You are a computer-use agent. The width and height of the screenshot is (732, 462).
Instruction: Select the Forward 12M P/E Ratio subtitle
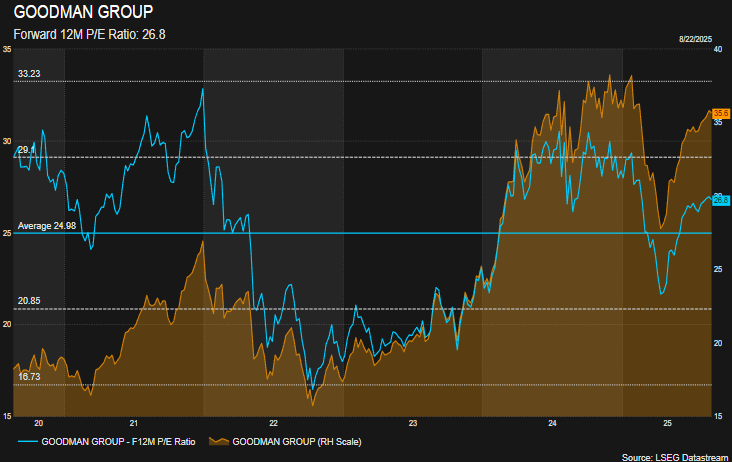click(x=91, y=33)
